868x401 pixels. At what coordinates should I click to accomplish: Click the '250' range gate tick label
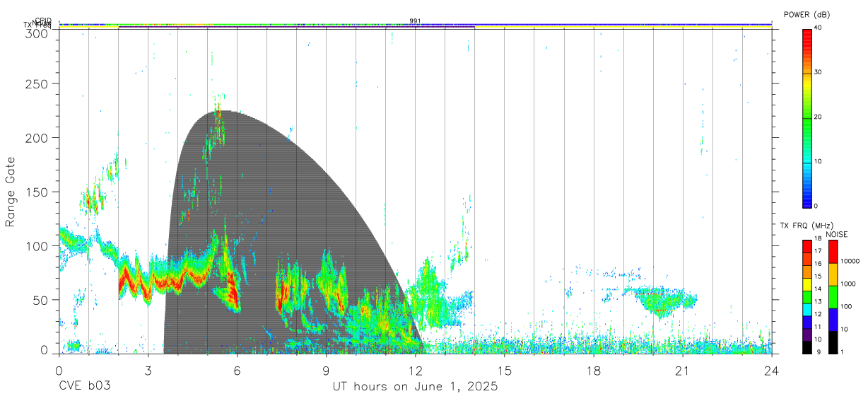pos(37,84)
